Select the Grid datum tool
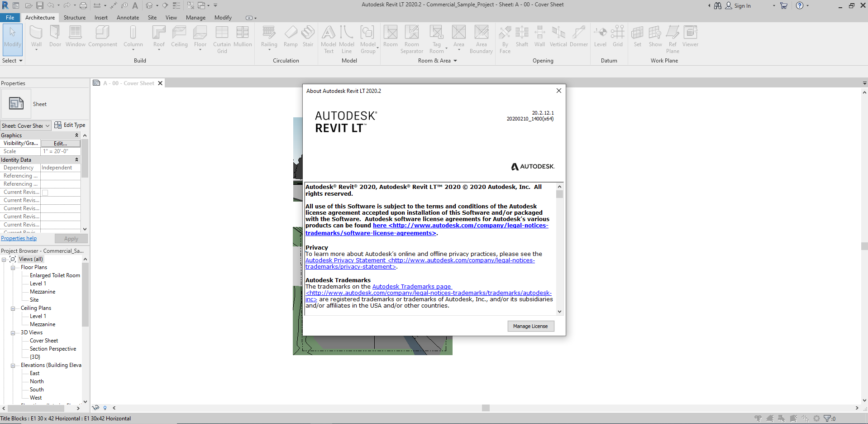The height and width of the screenshot is (424, 868). [x=618, y=36]
